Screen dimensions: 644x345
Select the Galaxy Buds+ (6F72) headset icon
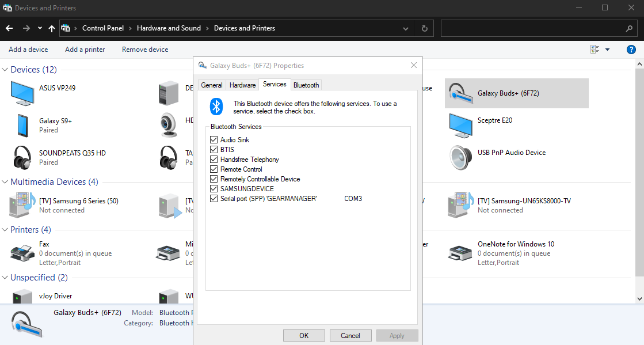(x=461, y=93)
